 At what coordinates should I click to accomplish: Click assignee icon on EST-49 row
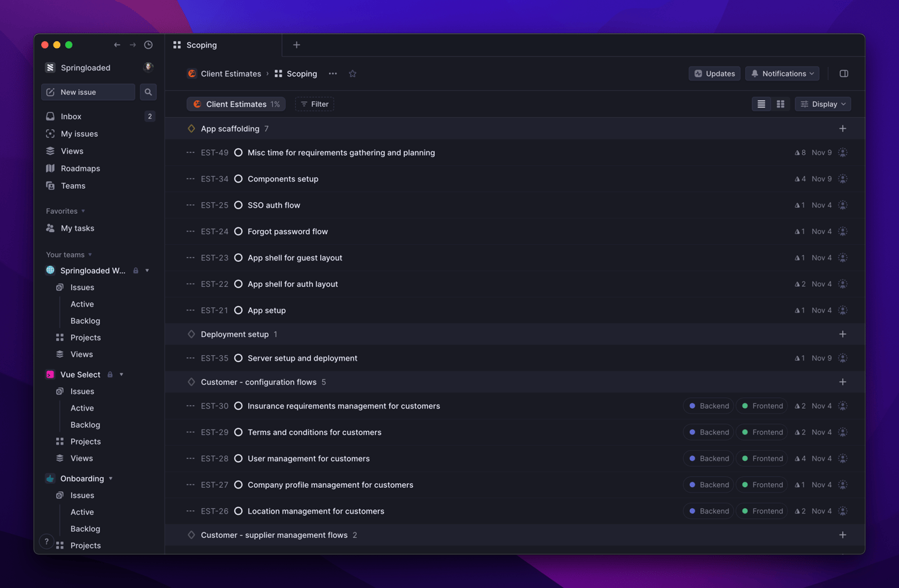tap(843, 153)
